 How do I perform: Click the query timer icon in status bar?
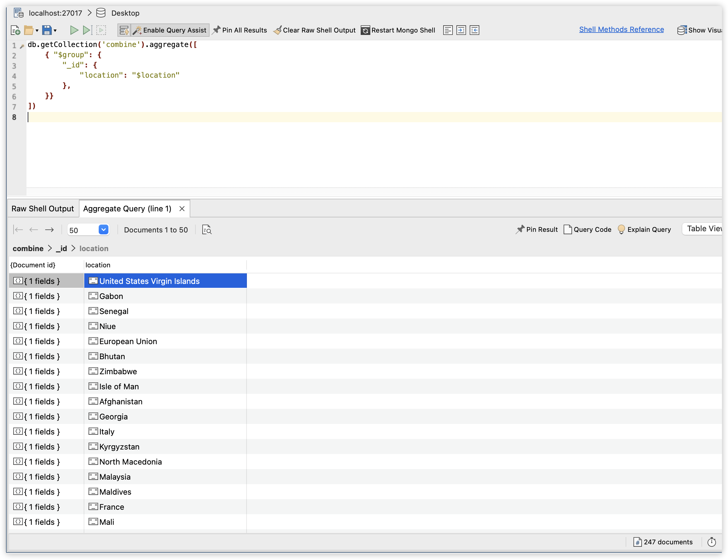tap(711, 542)
